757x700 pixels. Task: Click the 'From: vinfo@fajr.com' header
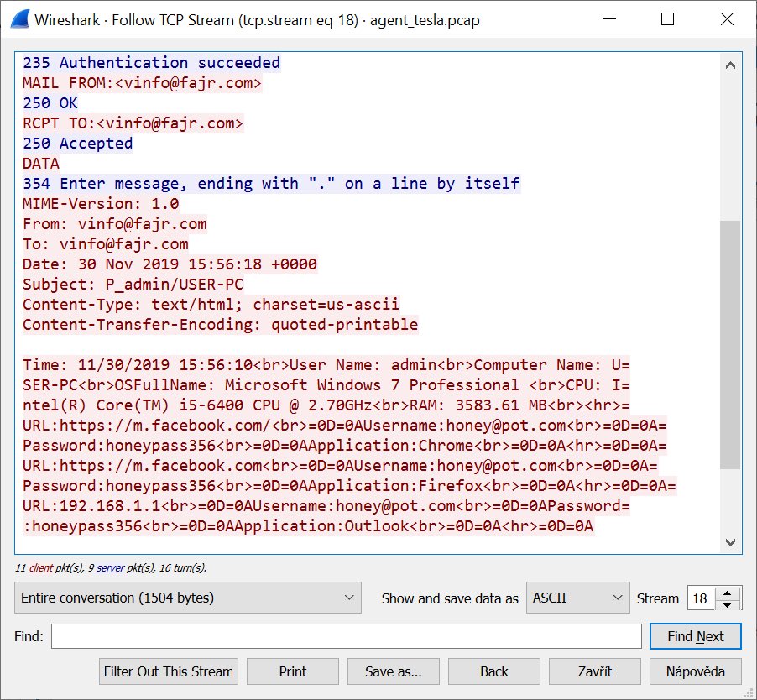114,224
